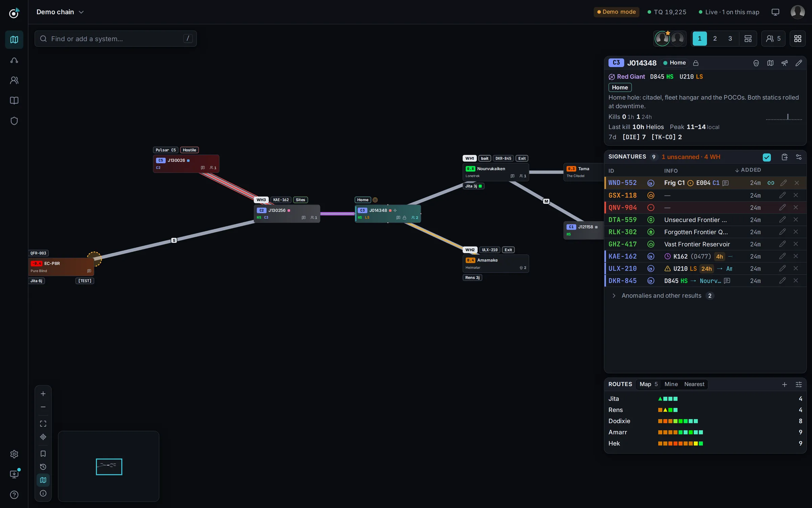This screenshot has width=812, height=508.
Task: Toggle the display monitor icon
Action: coord(775,12)
